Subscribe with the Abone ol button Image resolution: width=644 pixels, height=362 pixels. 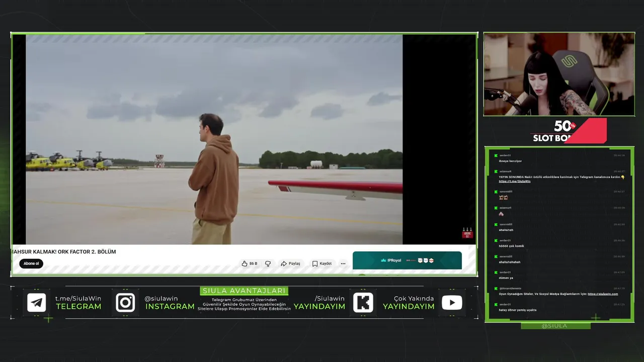tap(31, 263)
